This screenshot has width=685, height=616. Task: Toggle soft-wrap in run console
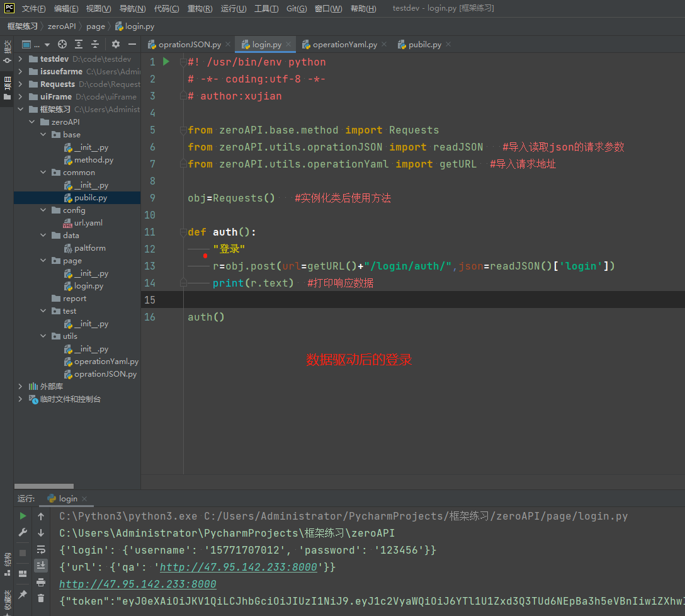41,549
